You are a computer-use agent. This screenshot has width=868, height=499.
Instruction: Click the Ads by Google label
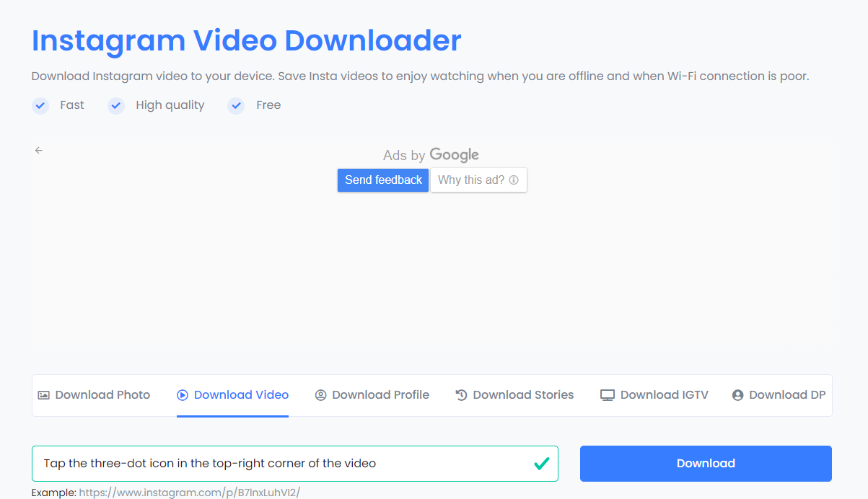431,155
